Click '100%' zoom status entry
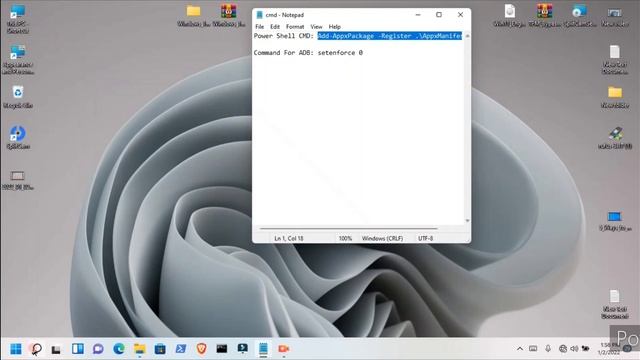640x360 pixels. point(345,238)
